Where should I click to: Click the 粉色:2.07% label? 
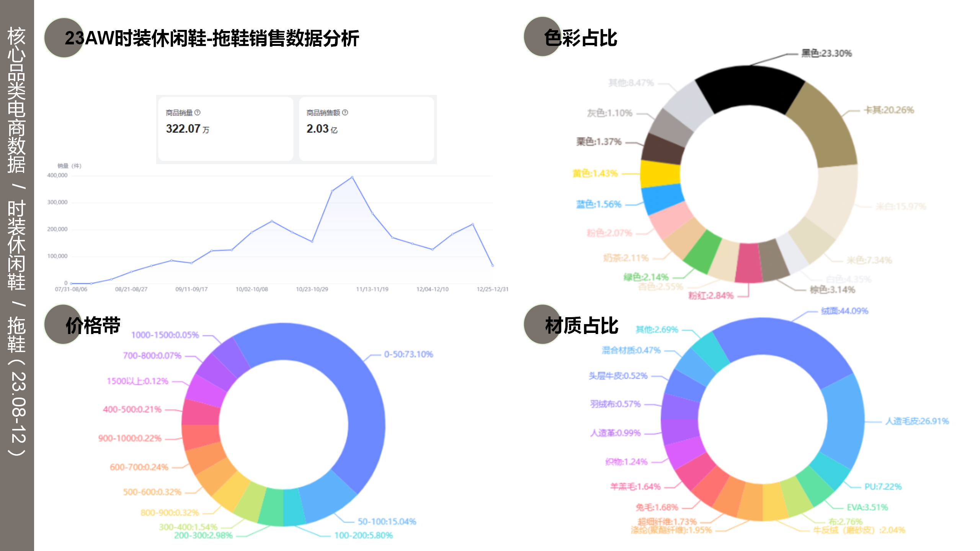[x=609, y=233]
